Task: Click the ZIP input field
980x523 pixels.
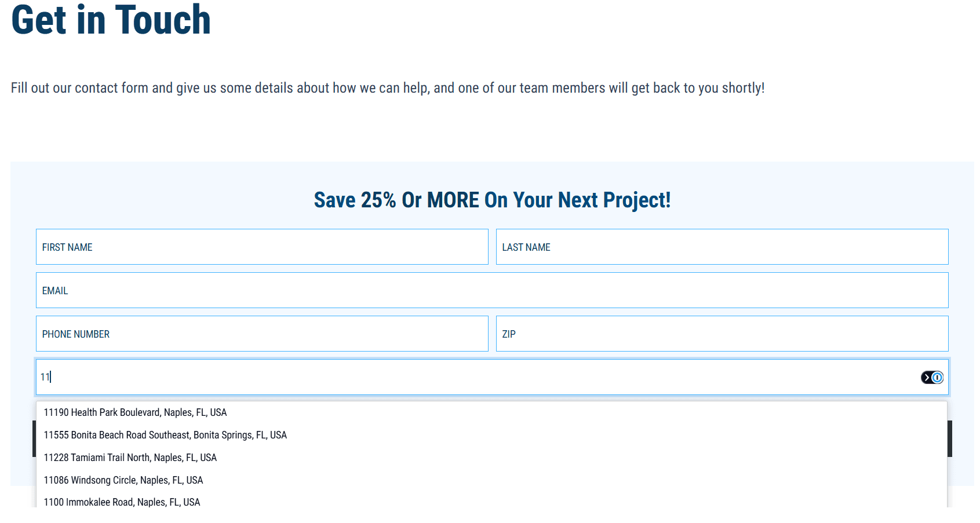Action: [x=722, y=334]
